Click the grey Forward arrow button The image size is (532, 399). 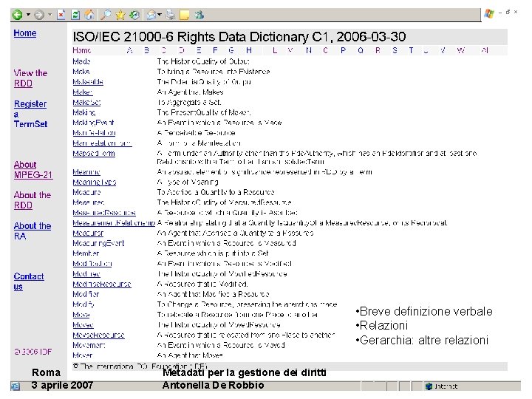click(x=39, y=15)
